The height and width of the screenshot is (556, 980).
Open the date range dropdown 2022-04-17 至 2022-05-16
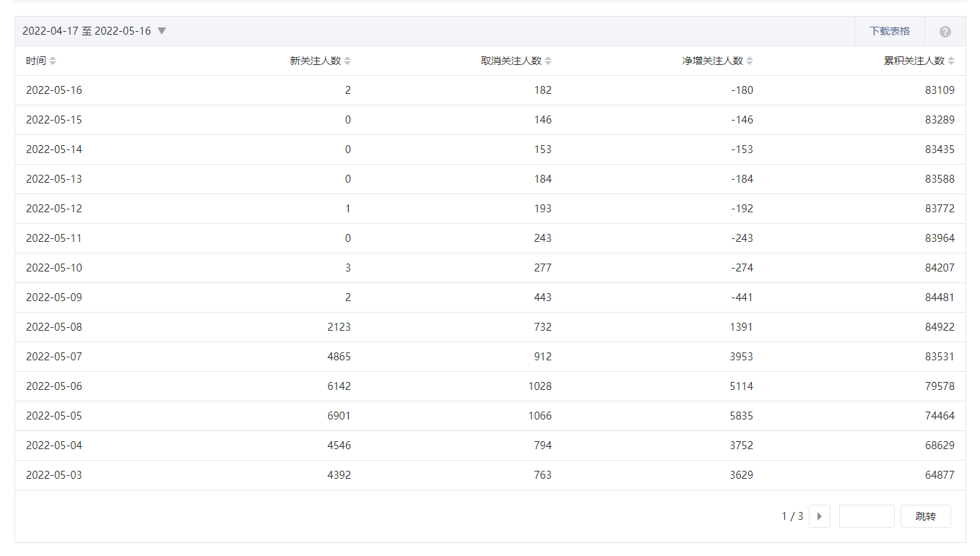point(94,31)
